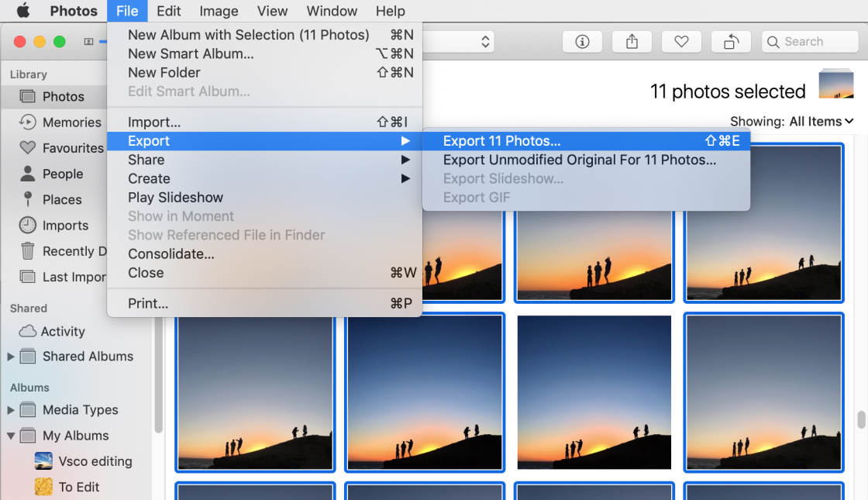868x500 pixels.
Task: Click the Imports clock sidebar icon
Action: coord(27,225)
